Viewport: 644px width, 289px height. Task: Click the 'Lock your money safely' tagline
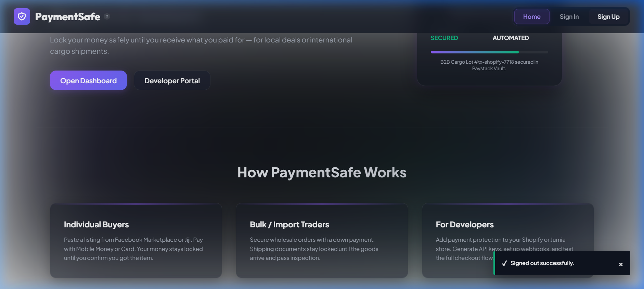(201, 46)
